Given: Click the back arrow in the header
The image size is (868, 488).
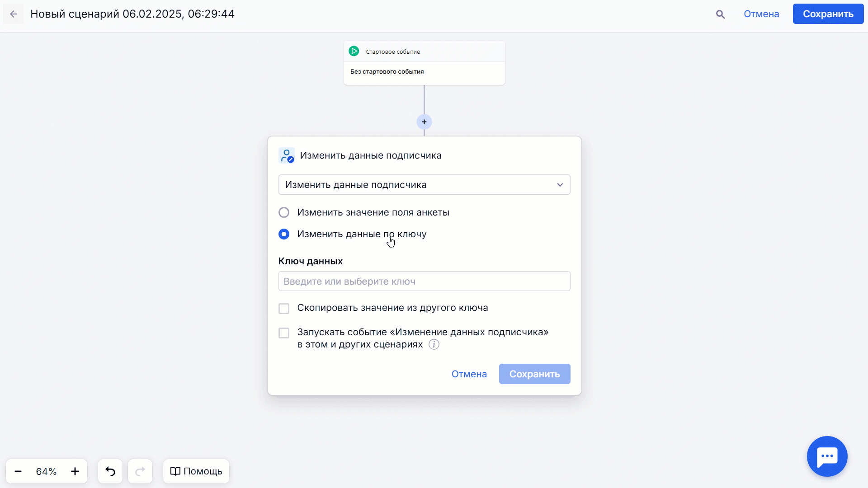Looking at the screenshot, I should coord(14,14).
